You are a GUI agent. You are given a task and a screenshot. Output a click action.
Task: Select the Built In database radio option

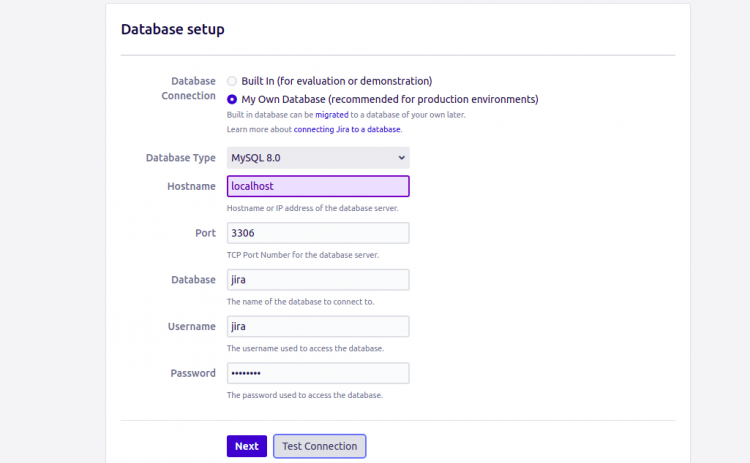pyautogui.click(x=232, y=81)
